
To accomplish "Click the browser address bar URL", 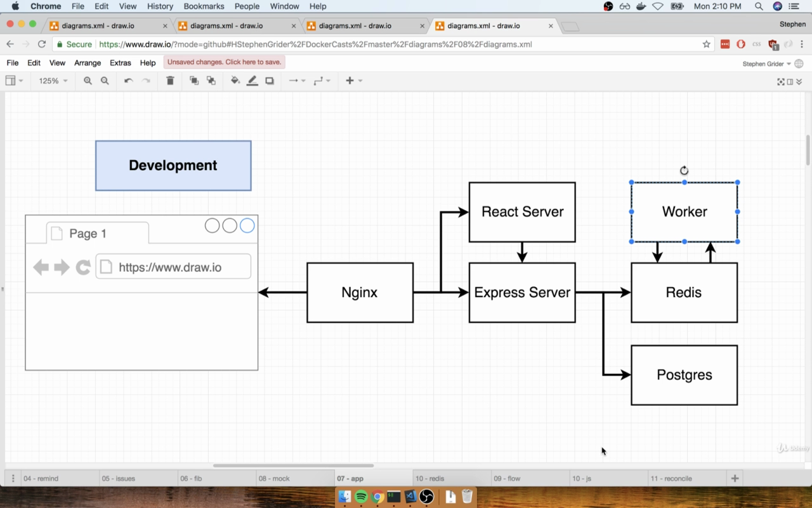I will coord(315,44).
